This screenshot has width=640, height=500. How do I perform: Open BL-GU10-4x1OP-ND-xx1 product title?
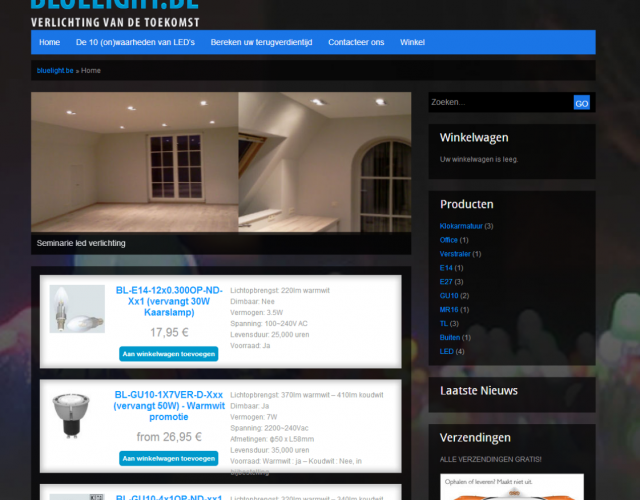[x=169, y=498]
